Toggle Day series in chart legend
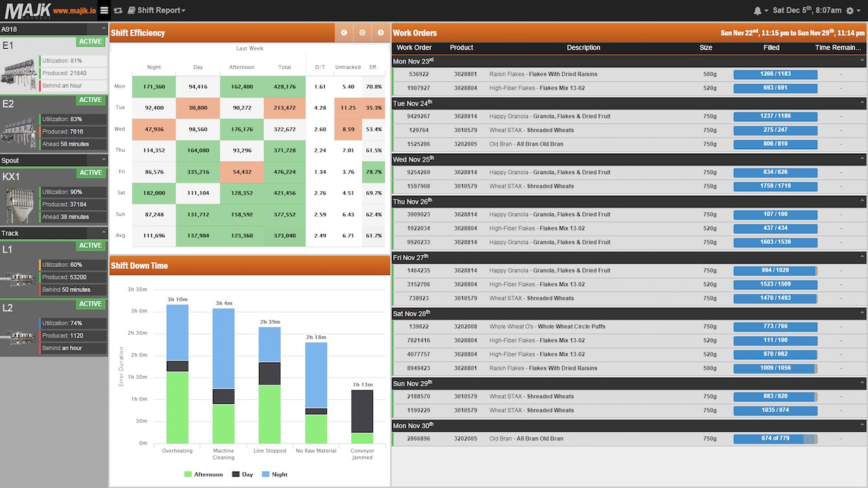868x488 pixels. point(243,474)
